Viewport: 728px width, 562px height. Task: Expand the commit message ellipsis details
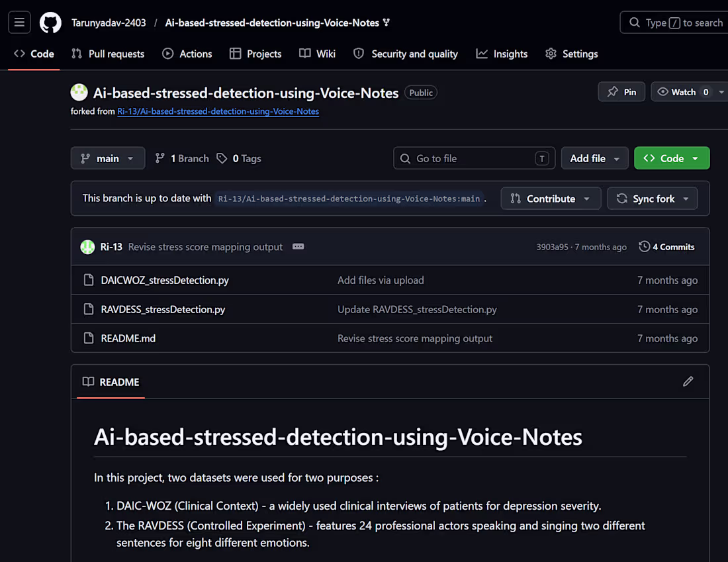pyautogui.click(x=298, y=247)
